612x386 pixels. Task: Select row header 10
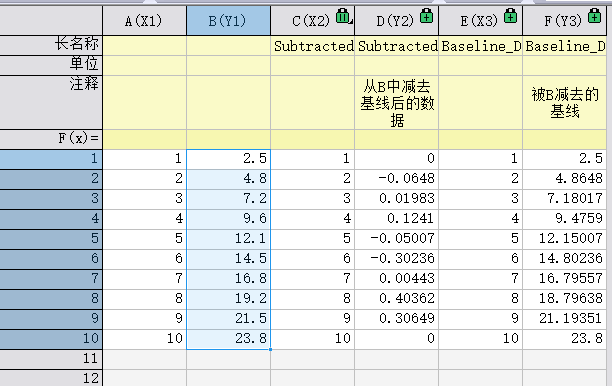(x=51, y=339)
